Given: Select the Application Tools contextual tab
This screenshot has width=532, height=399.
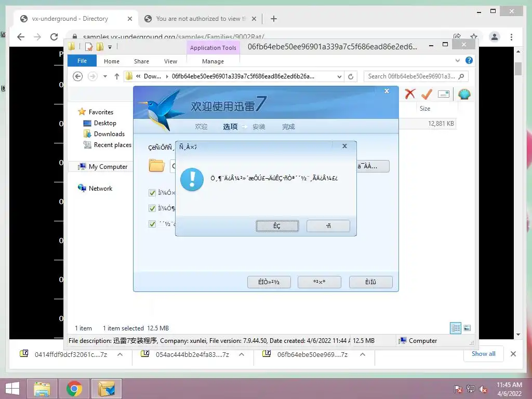Looking at the screenshot, I should (213, 48).
